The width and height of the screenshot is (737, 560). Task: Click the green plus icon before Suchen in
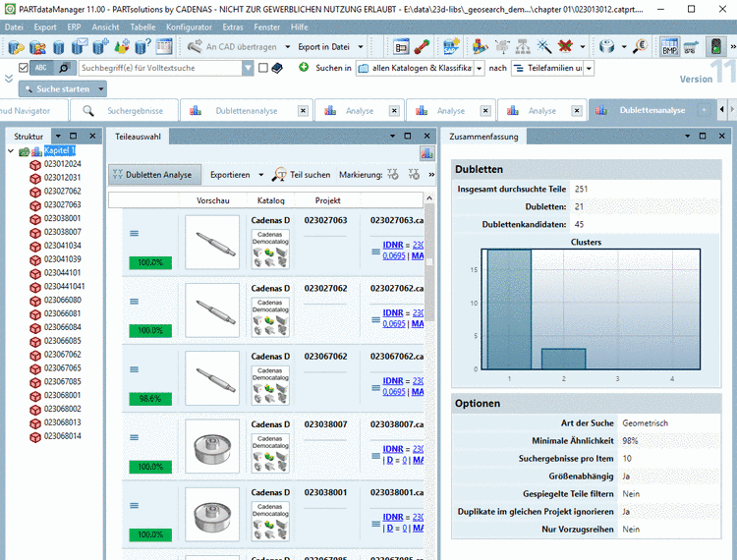(304, 68)
